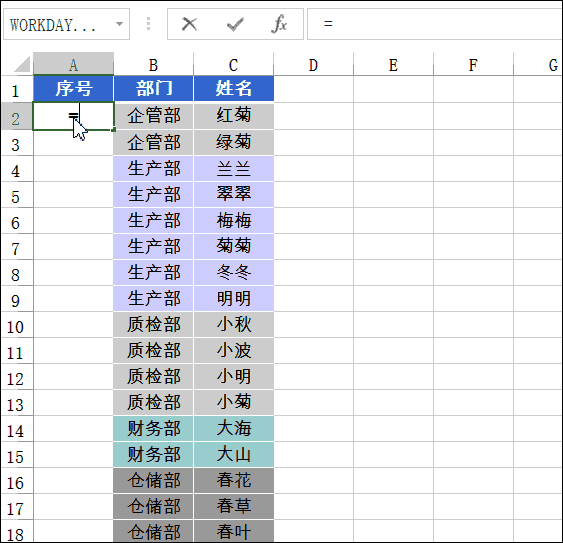Image resolution: width=563 pixels, height=543 pixels.
Task: Click the formula bar separator dots handle
Action: [148, 24]
